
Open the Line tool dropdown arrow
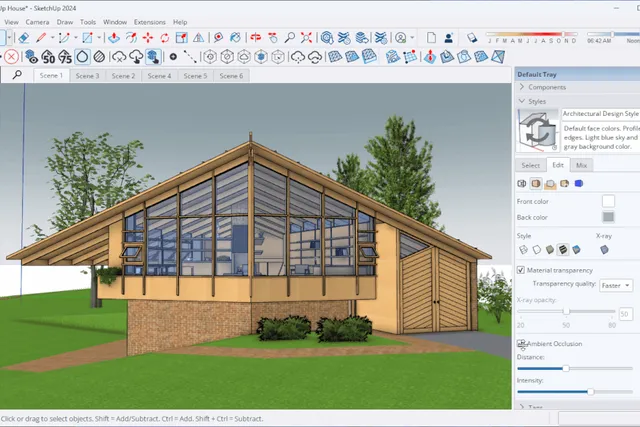point(52,38)
